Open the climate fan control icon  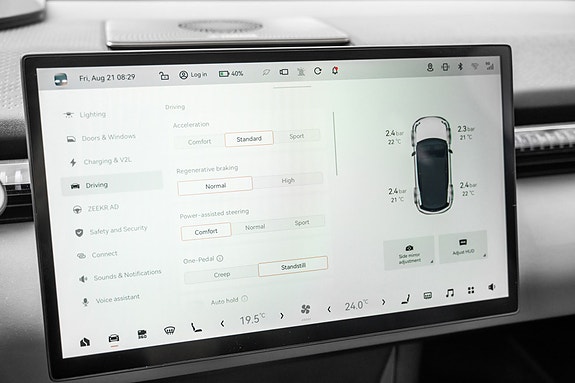[x=305, y=310]
